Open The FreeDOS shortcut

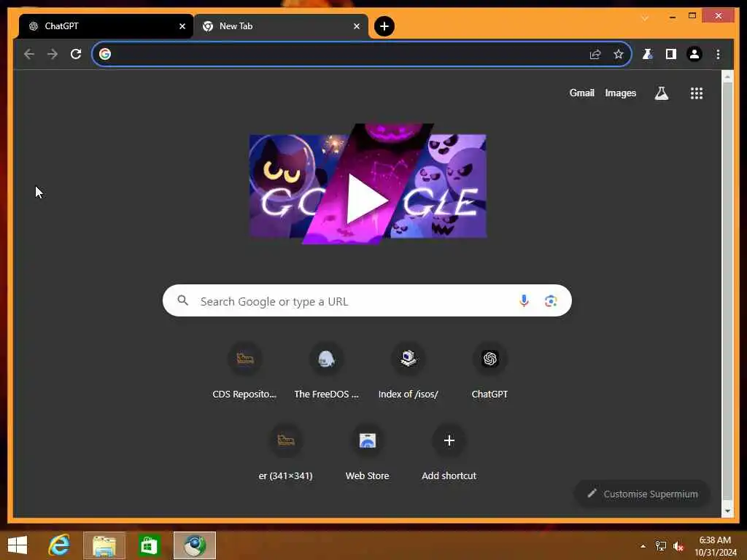click(326, 371)
